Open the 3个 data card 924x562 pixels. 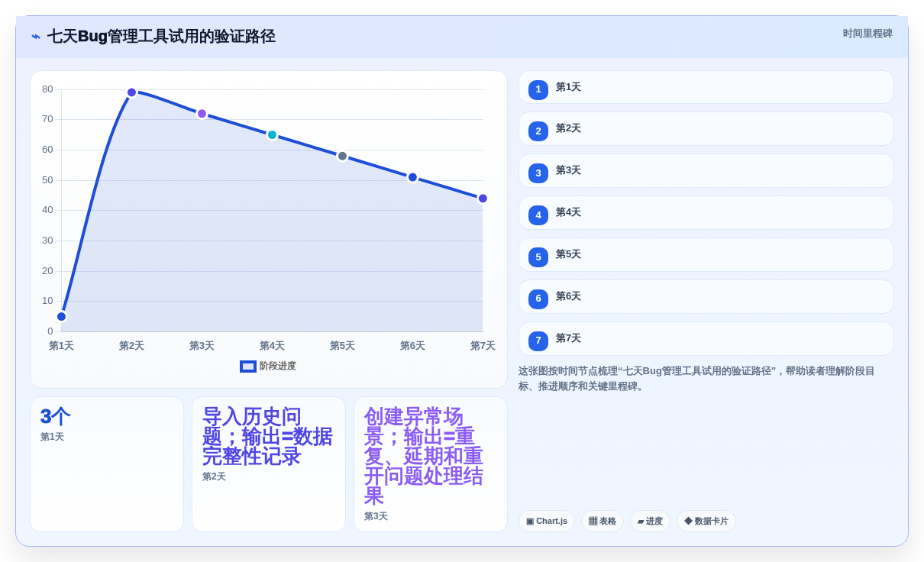point(107,464)
